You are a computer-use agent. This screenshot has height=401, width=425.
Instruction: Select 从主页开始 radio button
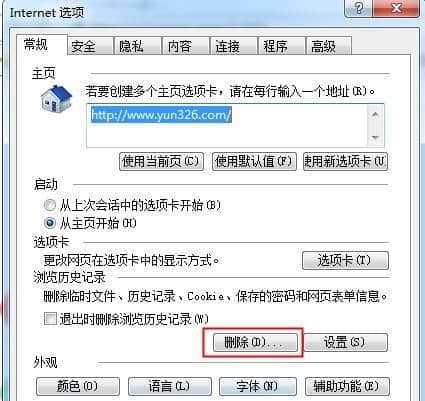pos(50,223)
